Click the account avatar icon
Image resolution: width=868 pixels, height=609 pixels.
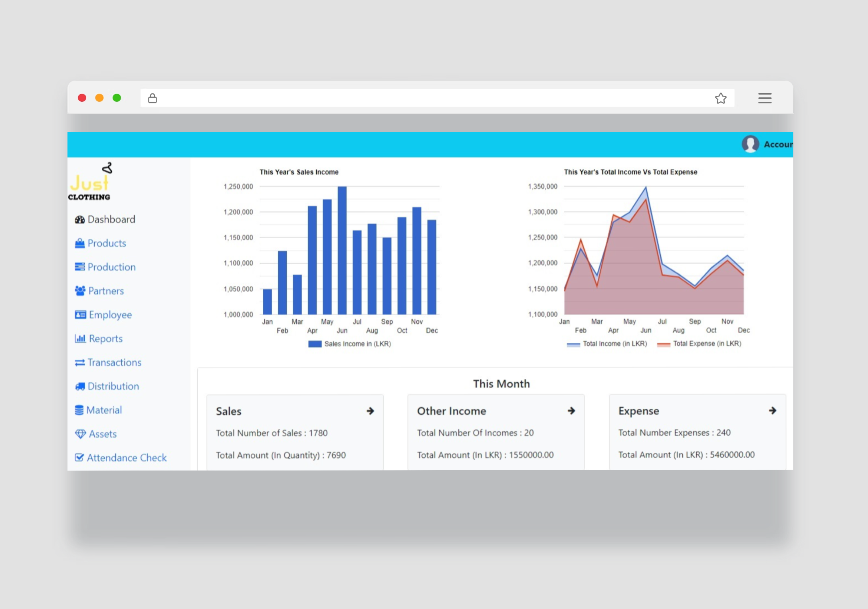click(x=750, y=144)
